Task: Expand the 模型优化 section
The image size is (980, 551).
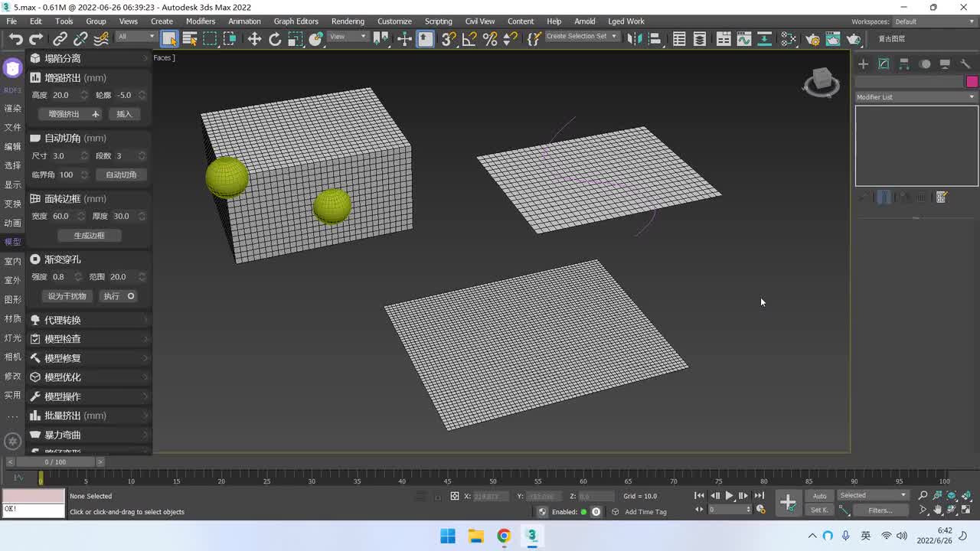Action: [89, 377]
